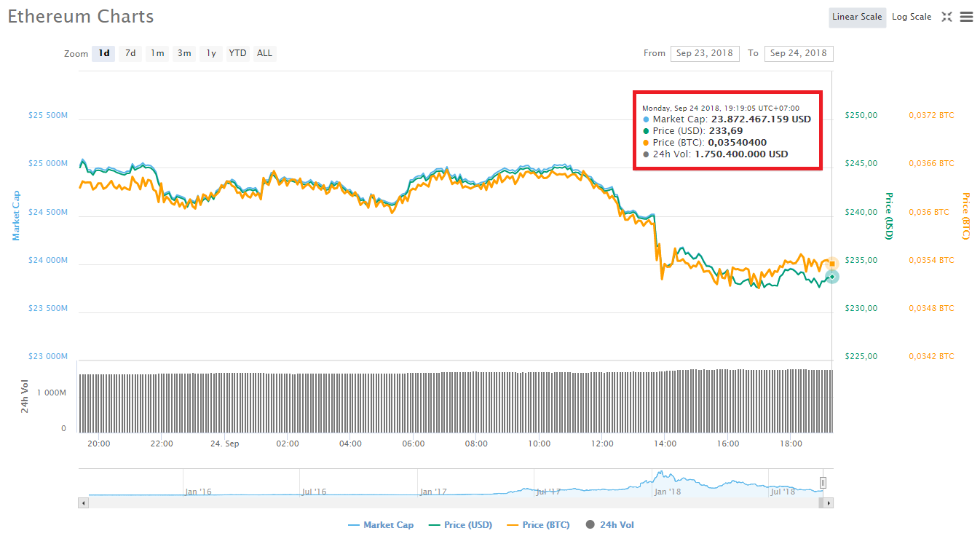Select 1d zoom range
Viewport: 980px width, 536px height.
click(x=104, y=53)
